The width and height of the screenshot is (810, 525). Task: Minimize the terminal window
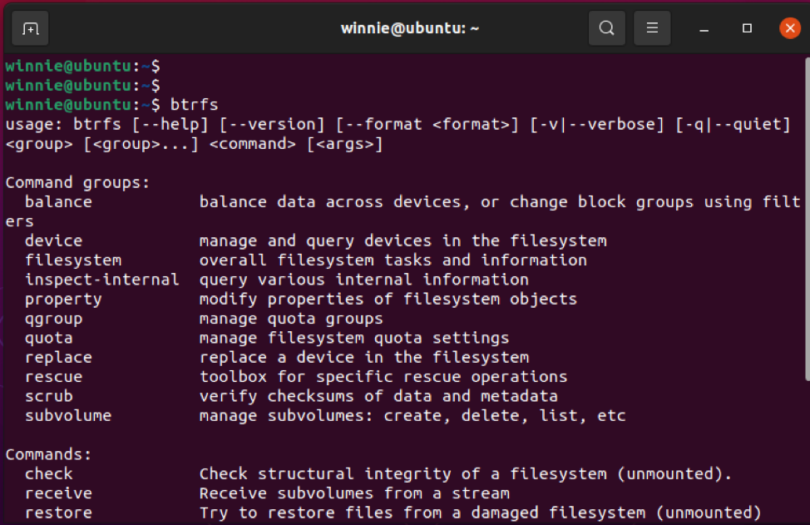(x=703, y=28)
